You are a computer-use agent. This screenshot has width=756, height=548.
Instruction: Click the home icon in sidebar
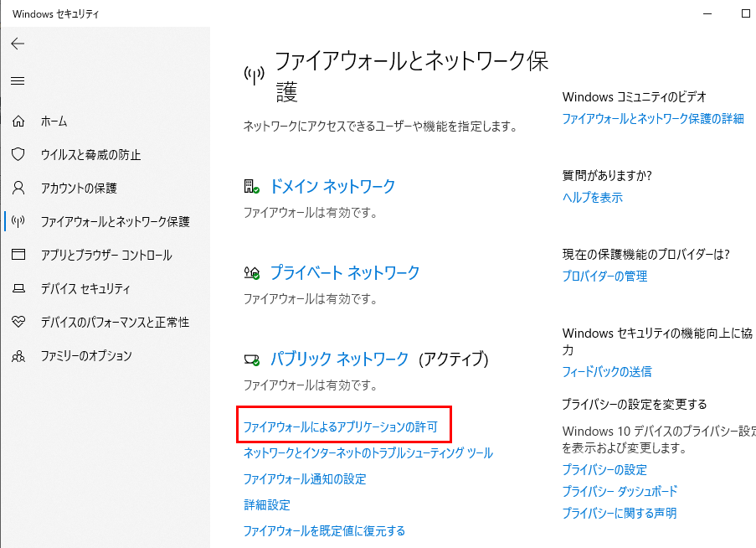(x=18, y=121)
